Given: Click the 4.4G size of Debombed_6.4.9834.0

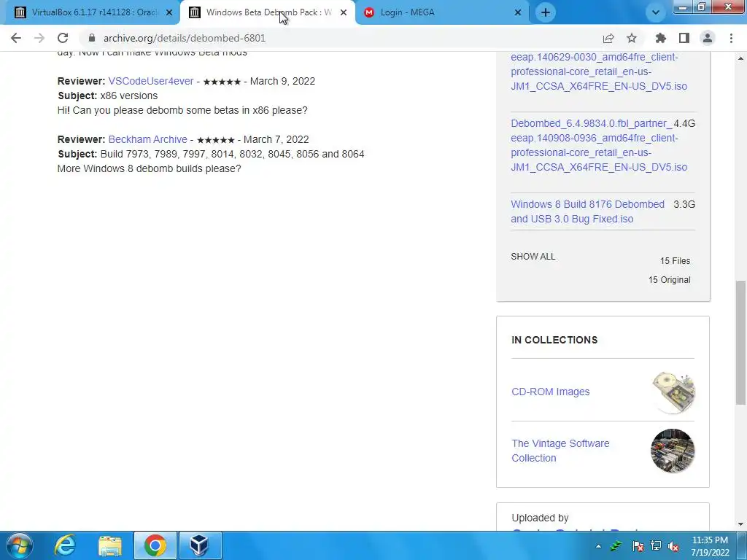Looking at the screenshot, I should pyautogui.click(x=684, y=123).
